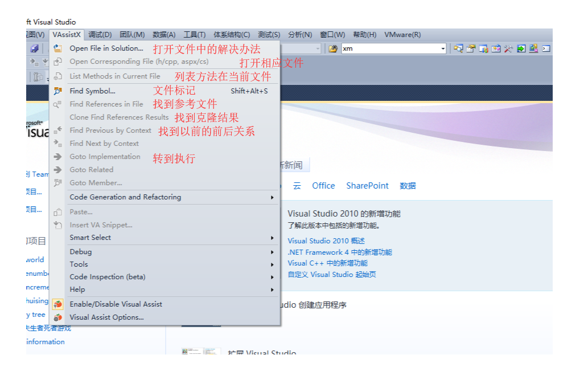Select the 云 category link
588x371 pixels.
pos(297,186)
